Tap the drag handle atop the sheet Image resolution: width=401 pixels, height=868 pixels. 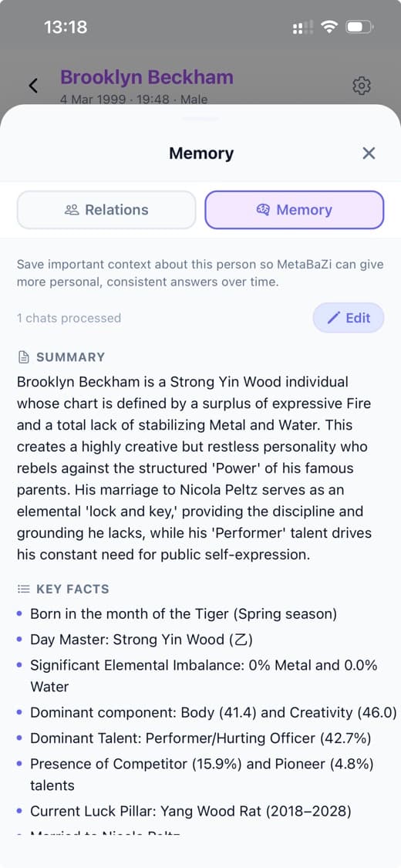(200, 119)
